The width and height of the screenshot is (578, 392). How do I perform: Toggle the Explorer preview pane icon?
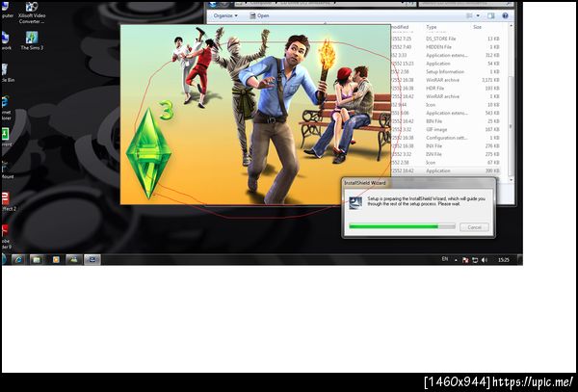point(491,15)
